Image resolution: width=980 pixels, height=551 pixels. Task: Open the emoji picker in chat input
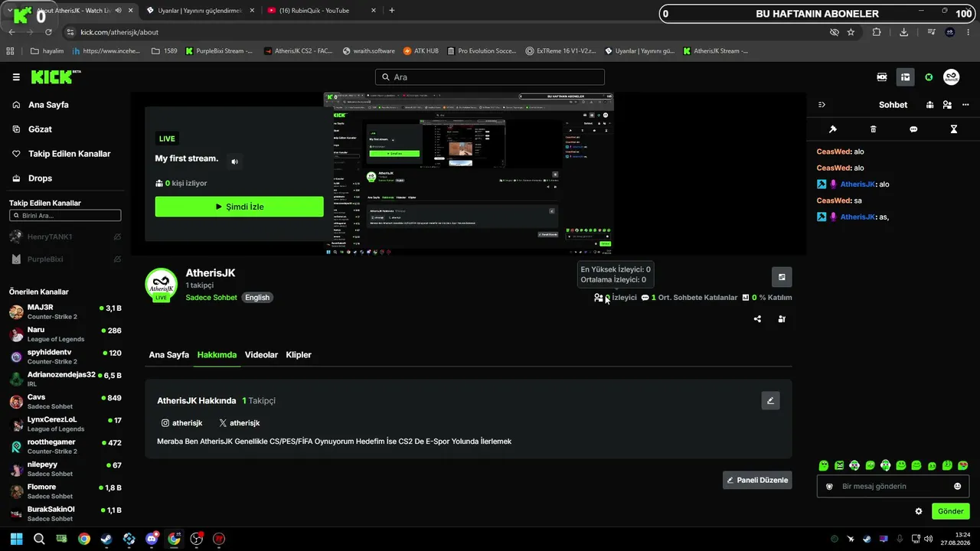click(957, 486)
